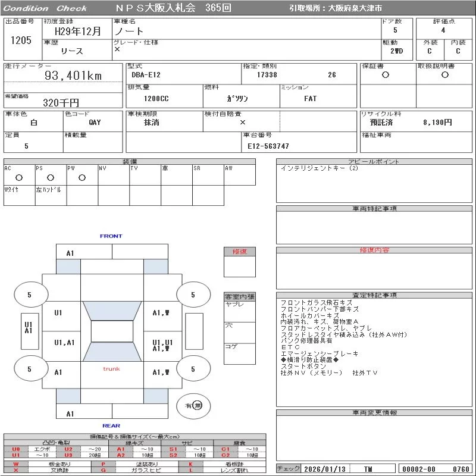
Task: Click the mileage value 93,401km
Action: click(73, 76)
